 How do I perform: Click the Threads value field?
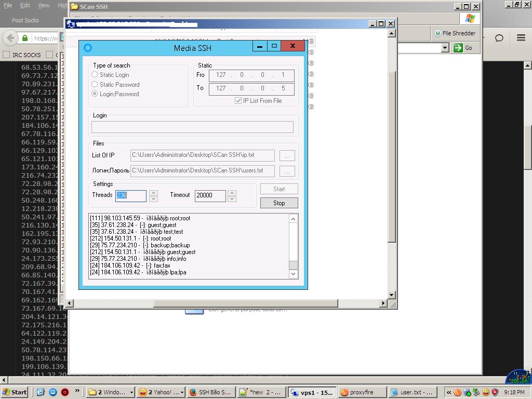tap(131, 195)
